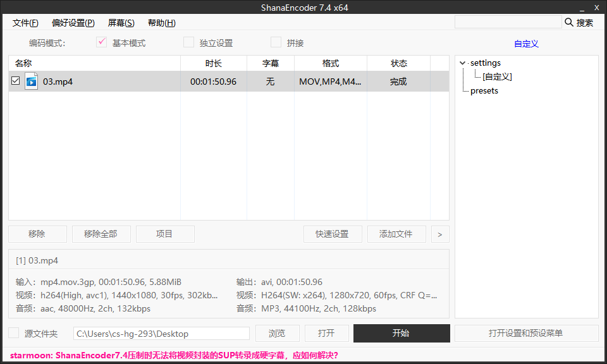The image size is (607, 364).
Task: Click the input audio aac, 48000Hz line
Action: (x=83, y=308)
